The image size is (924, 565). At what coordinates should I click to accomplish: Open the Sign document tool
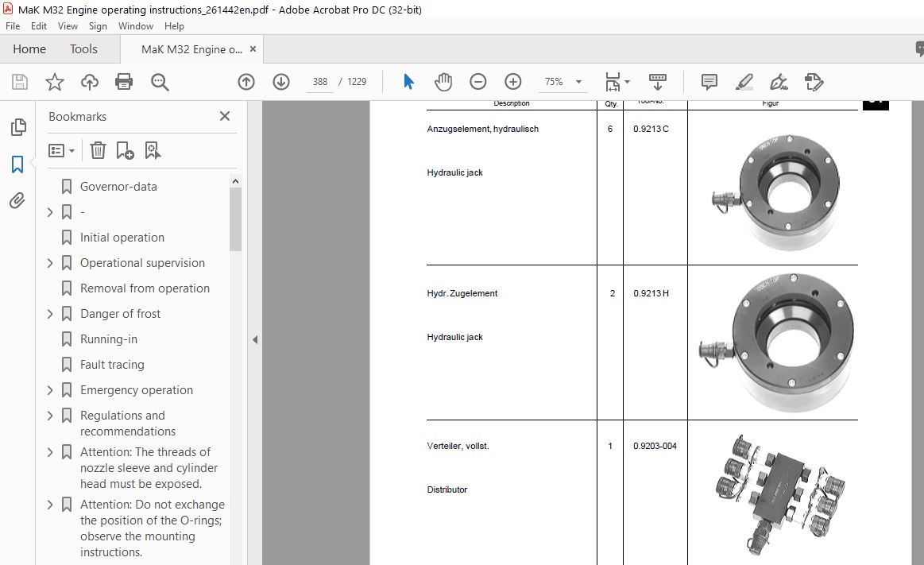pos(779,82)
